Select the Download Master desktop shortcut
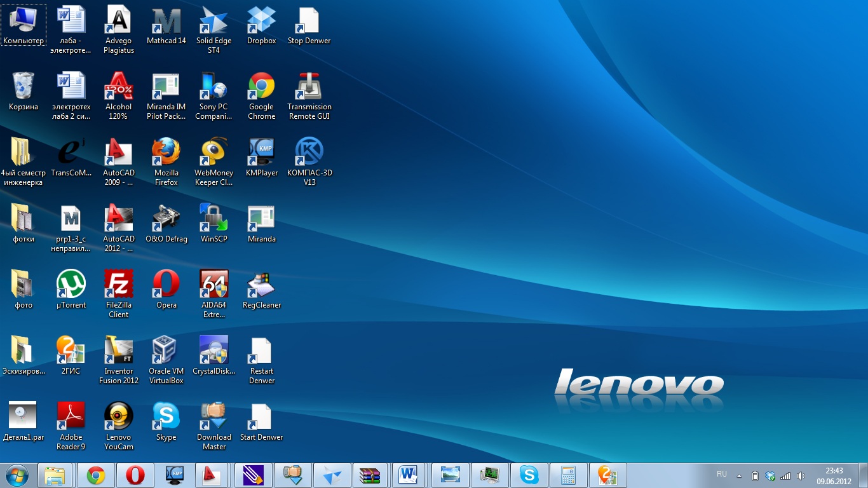 coord(214,426)
